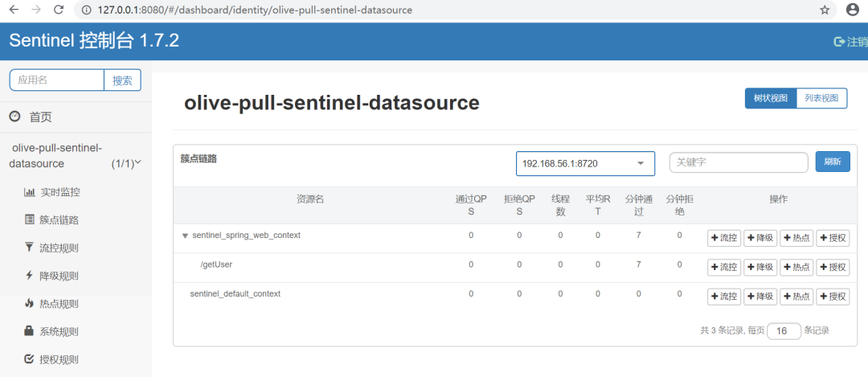Reload the page with refresh icon
The image size is (868, 377).
click(x=58, y=10)
